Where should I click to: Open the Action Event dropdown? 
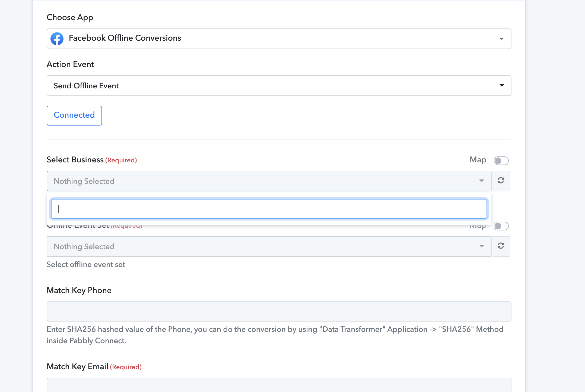pos(279,86)
